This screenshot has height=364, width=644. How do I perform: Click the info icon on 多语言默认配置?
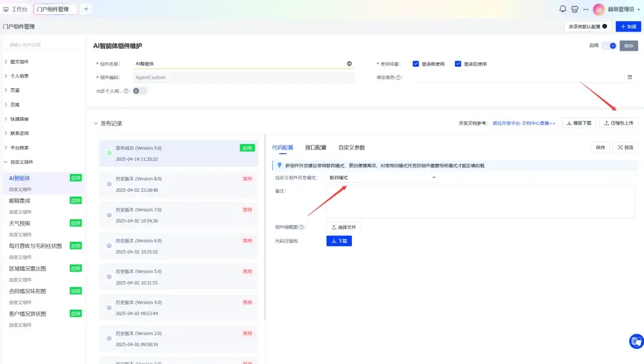point(605,26)
